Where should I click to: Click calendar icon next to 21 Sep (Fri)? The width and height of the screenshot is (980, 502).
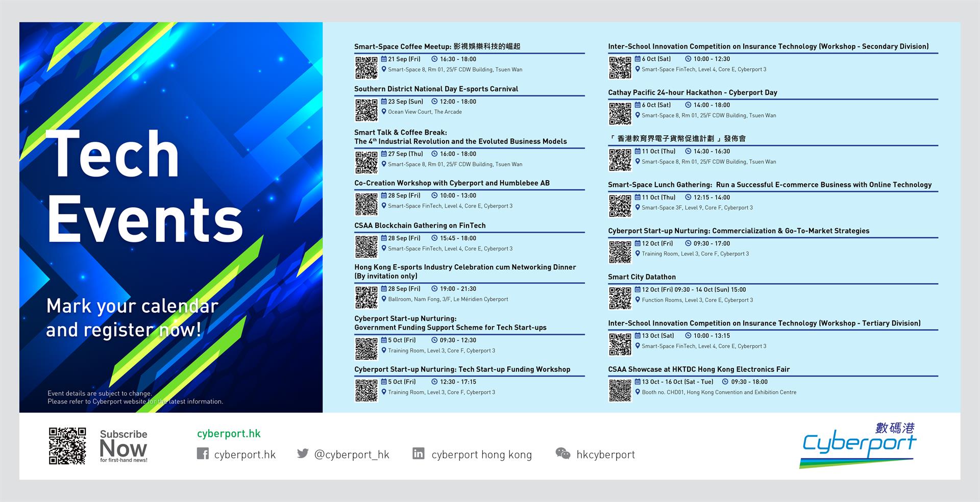click(x=384, y=59)
